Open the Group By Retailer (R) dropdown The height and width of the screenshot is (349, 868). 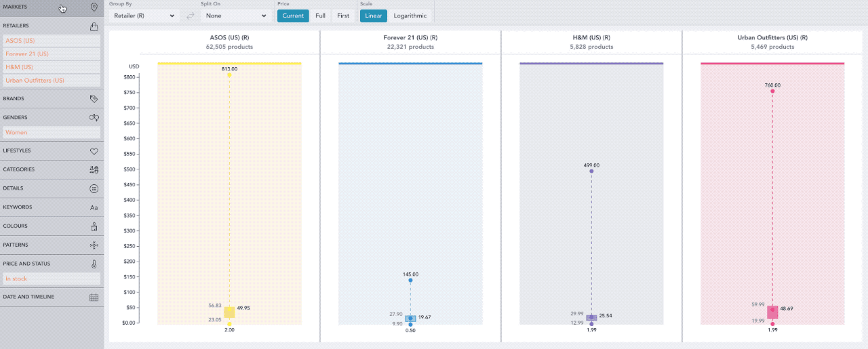tap(144, 16)
